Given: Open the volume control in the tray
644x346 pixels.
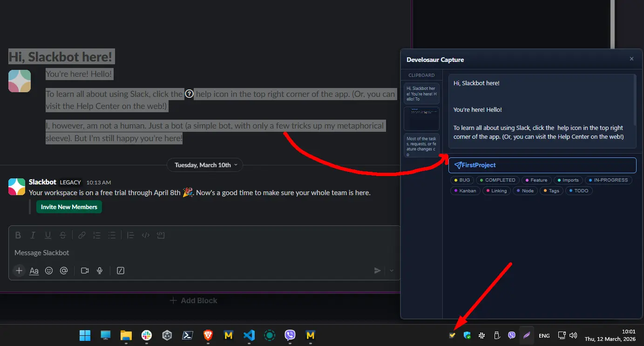Looking at the screenshot, I should [x=573, y=335].
